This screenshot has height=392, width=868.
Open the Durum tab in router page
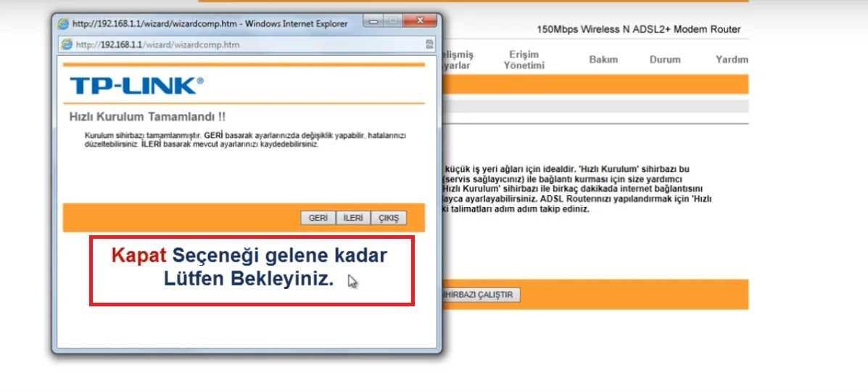point(665,60)
